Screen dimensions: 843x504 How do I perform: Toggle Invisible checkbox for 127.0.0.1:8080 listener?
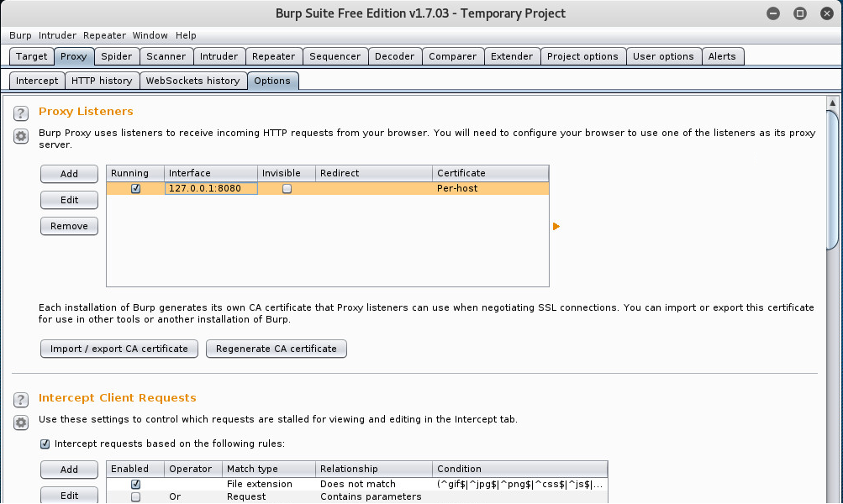point(287,189)
